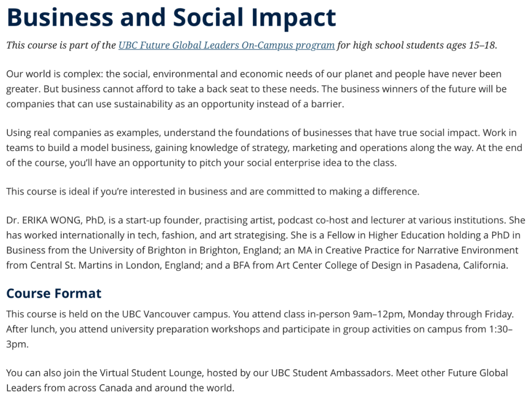Image resolution: width=532 pixels, height=398 pixels.
Task: Click the words 'Virtual Student Lounge'
Action: click(x=151, y=372)
